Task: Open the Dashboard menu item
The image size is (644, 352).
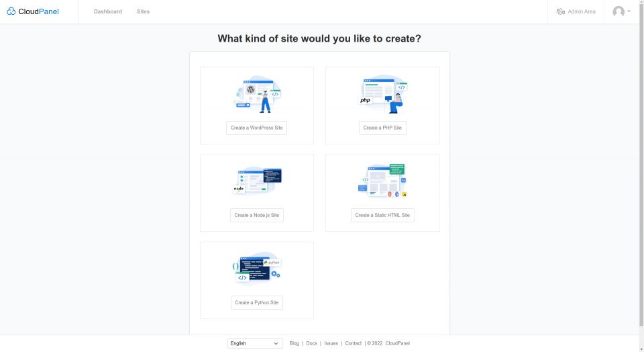Action: [x=107, y=11]
